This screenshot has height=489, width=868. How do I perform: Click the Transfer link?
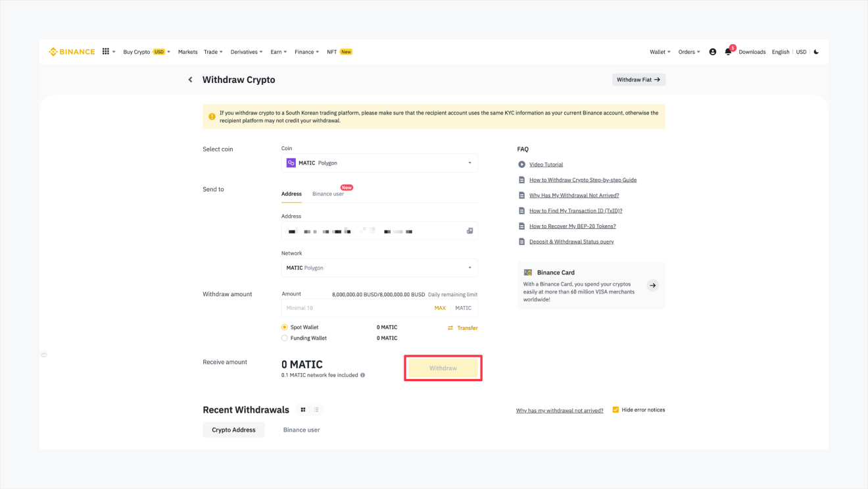pos(468,328)
